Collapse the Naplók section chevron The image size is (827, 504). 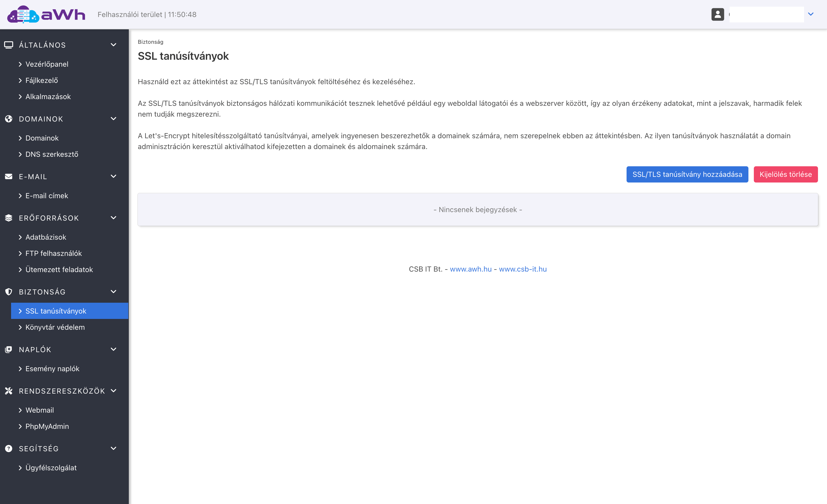coord(113,349)
